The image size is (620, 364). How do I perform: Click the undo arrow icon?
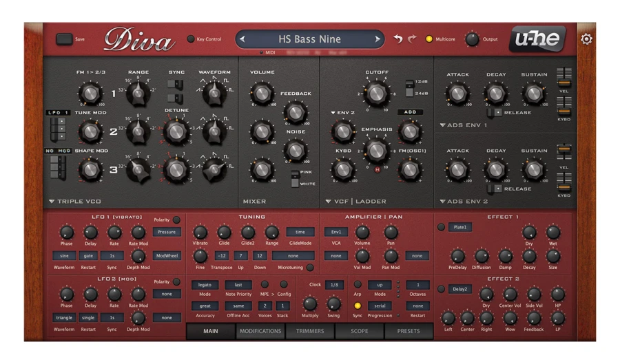[x=397, y=39]
